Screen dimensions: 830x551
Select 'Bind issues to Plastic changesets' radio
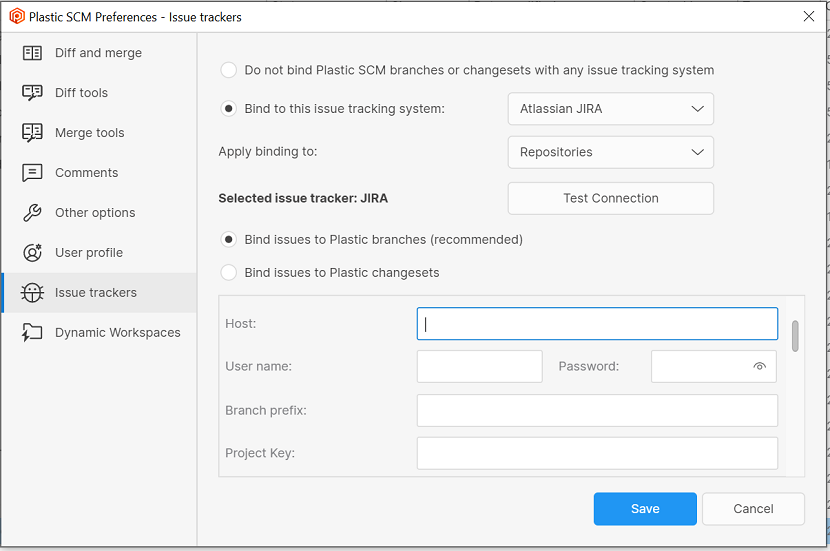[229, 272]
